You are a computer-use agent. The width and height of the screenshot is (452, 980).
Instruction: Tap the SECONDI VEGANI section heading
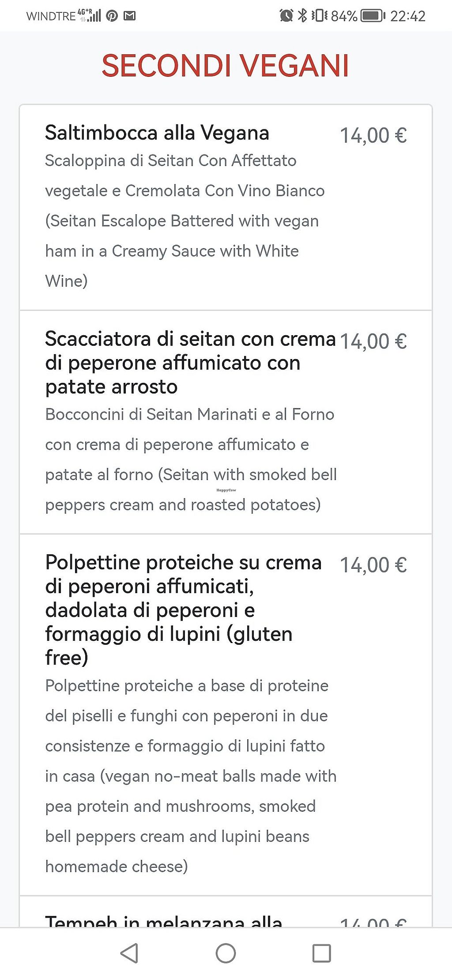point(226,66)
